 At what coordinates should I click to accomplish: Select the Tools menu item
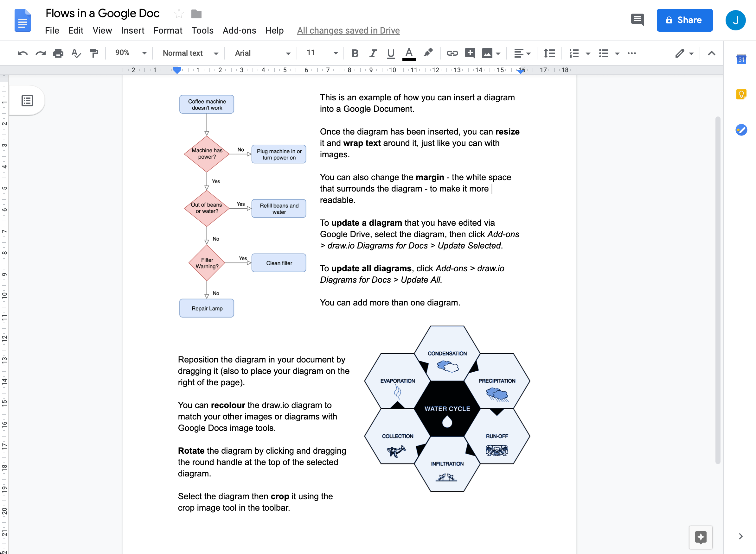click(x=201, y=30)
